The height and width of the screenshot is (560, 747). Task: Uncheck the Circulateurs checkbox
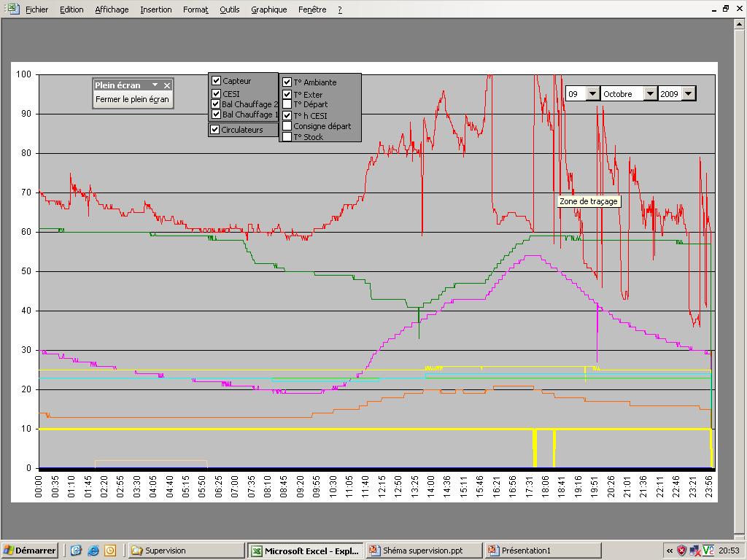(x=215, y=130)
